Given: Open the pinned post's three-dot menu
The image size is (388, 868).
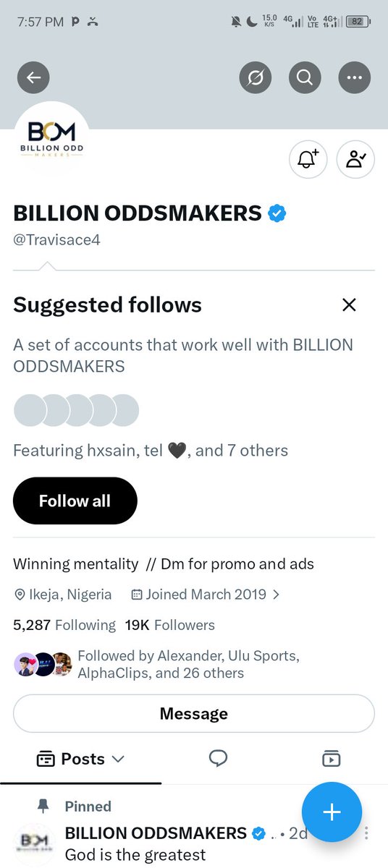Looking at the screenshot, I should pyautogui.click(x=368, y=833).
